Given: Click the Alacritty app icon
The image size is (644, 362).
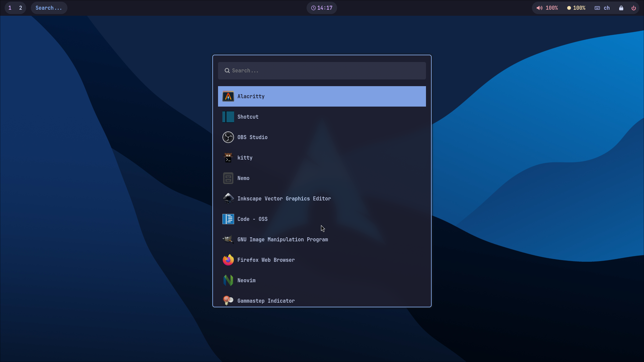Looking at the screenshot, I should (x=228, y=97).
